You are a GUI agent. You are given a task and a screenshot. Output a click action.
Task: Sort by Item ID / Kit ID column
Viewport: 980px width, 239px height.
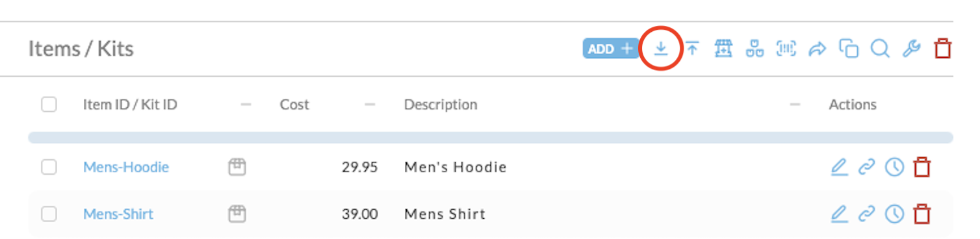click(130, 105)
